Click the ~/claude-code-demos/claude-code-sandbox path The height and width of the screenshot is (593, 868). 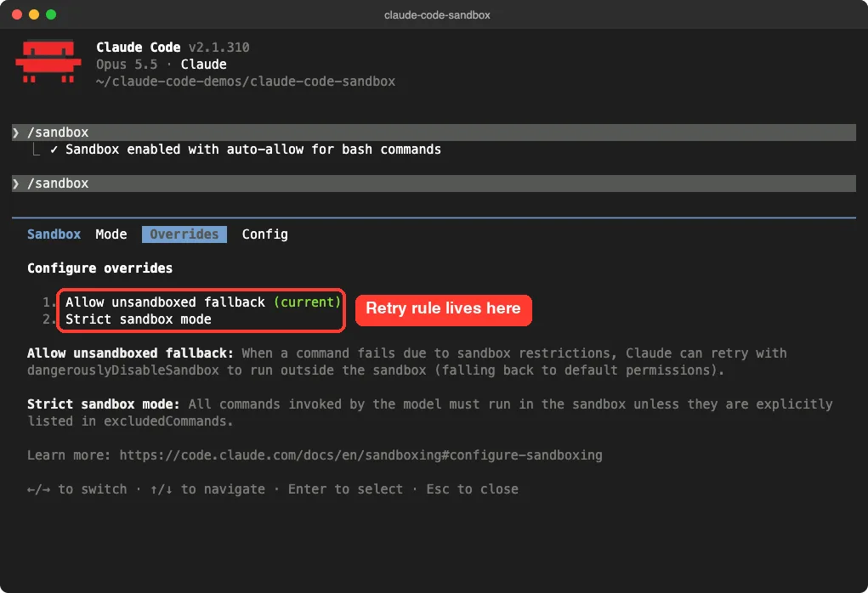pyautogui.click(x=245, y=82)
